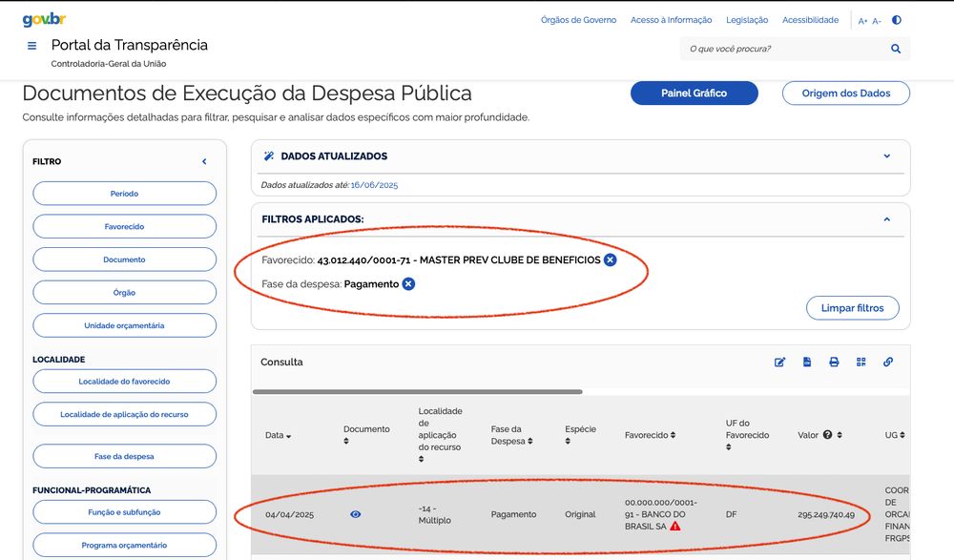Image resolution: width=954 pixels, height=560 pixels.
Task: Collapse the FILTRO side panel
Action: click(204, 161)
